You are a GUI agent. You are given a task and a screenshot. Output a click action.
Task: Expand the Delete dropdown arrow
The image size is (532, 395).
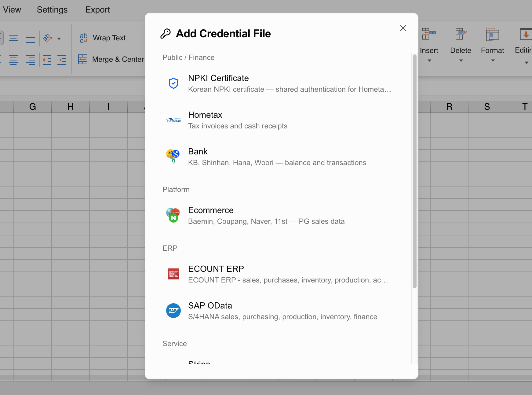click(461, 61)
